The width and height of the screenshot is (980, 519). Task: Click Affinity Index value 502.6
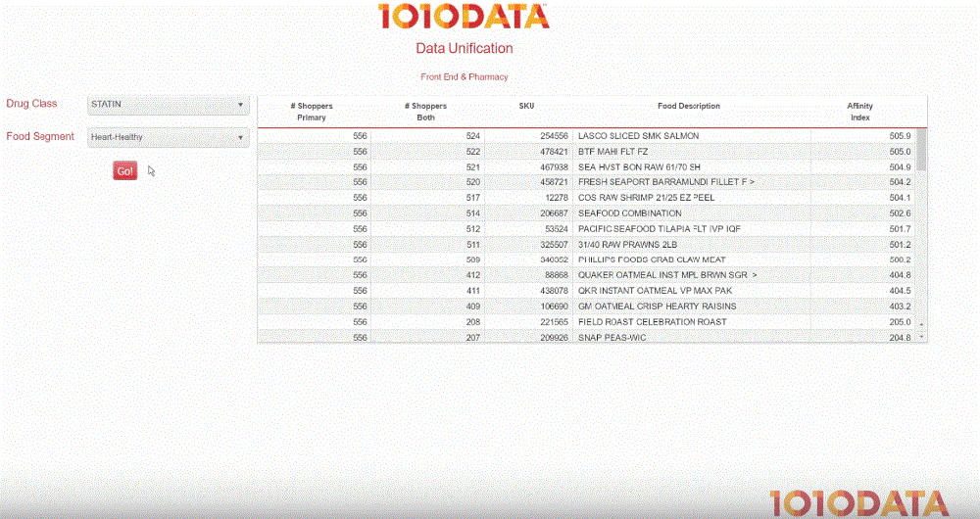point(900,213)
